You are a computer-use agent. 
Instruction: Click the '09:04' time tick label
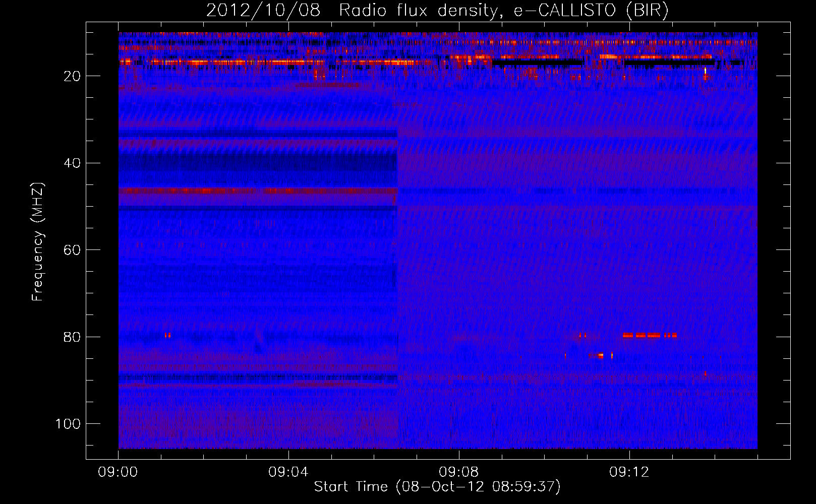coord(288,472)
